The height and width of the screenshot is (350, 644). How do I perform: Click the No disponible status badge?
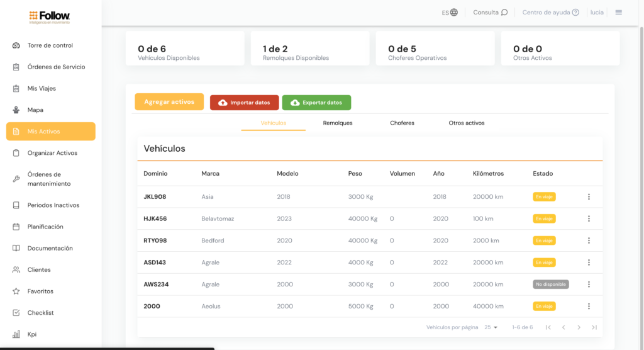pyautogui.click(x=550, y=285)
